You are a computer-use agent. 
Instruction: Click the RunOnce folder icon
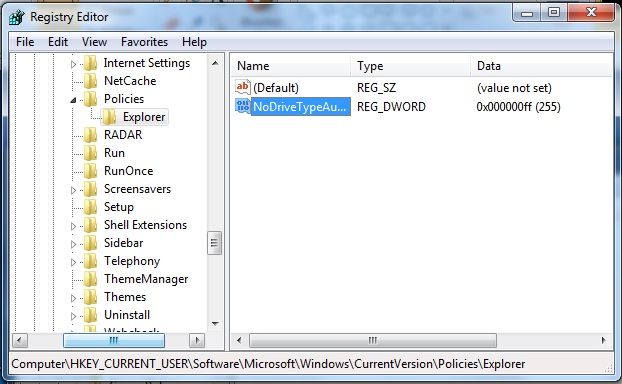click(x=91, y=171)
